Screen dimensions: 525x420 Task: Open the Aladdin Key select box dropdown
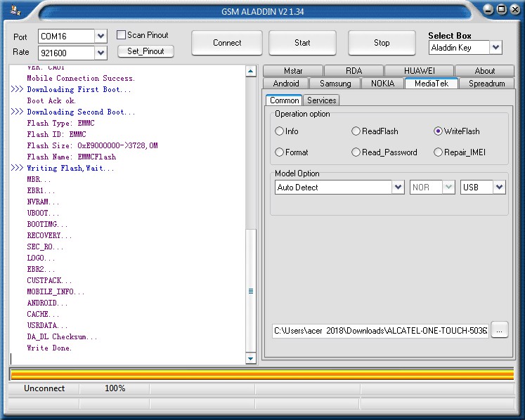495,48
